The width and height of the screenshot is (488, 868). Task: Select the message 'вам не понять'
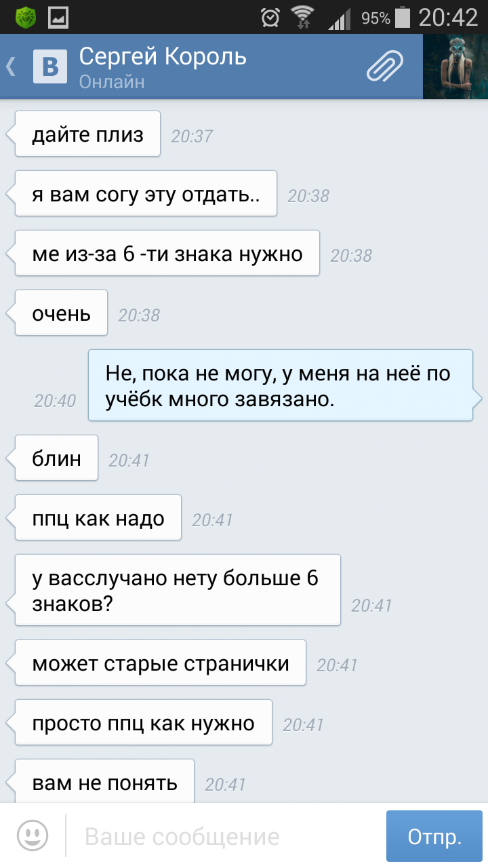[104, 782]
